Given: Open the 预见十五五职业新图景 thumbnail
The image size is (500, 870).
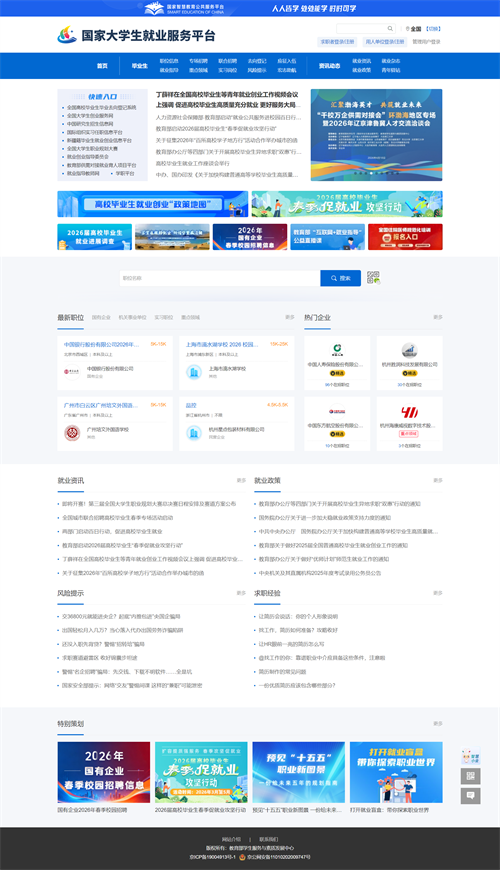Looking at the screenshot, I should (x=299, y=772).
